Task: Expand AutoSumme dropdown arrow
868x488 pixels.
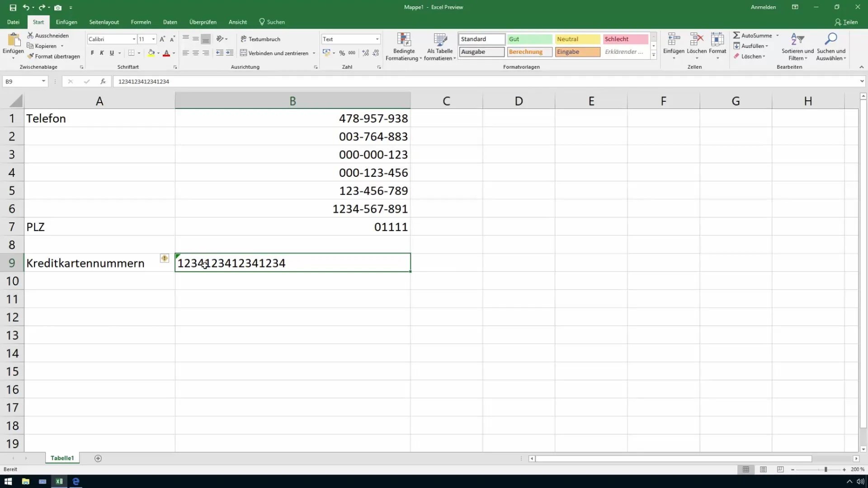Action: pos(778,35)
